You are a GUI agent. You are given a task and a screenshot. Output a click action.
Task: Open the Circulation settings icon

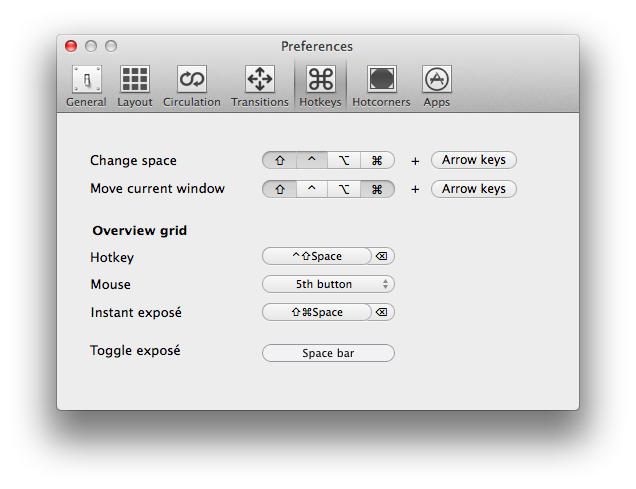191,86
